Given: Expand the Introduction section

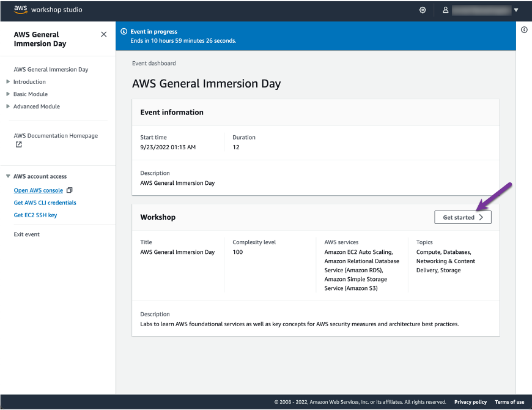Looking at the screenshot, I should click(x=8, y=81).
